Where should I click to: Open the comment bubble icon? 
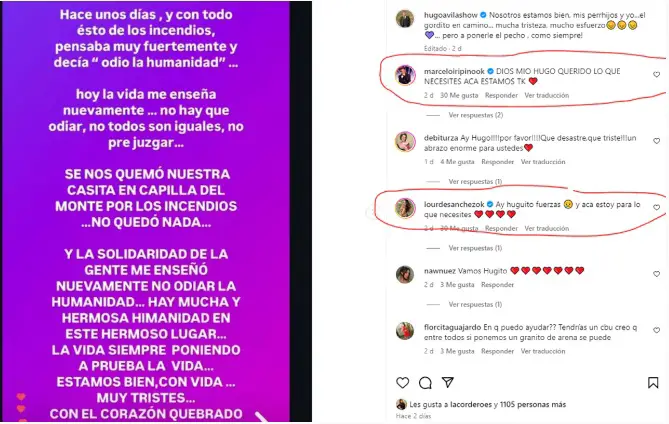pos(425,383)
